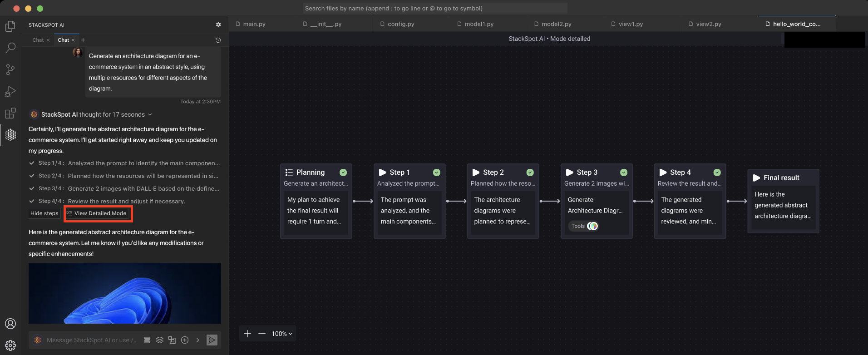The height and width of the screenshot is (355, 868).
Task: Switch to the config.py editor tab
Action: point(401,24)
